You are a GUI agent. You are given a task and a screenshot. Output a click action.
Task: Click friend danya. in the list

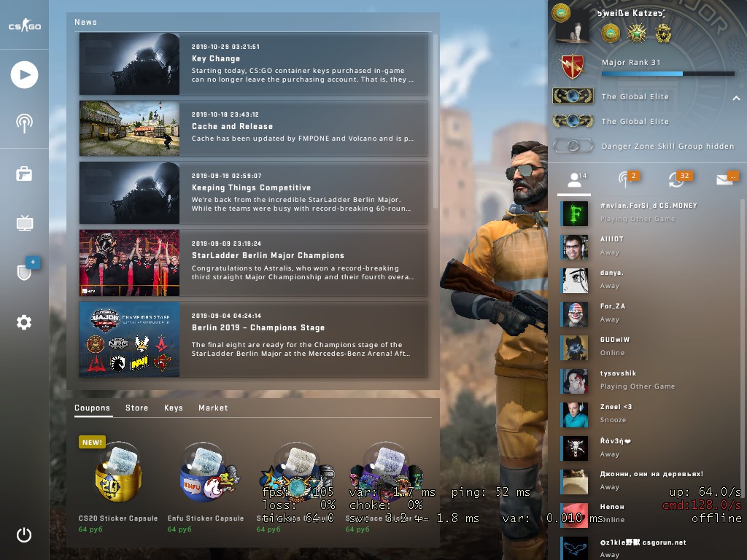pyautogui.click(x=648, y=279)
